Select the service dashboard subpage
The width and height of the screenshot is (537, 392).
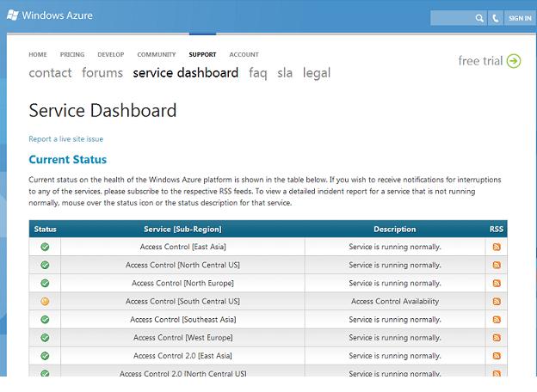(x=186, y=73)
